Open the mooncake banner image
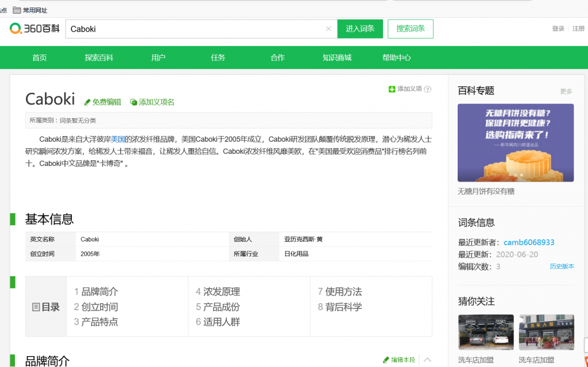 point(516,143)
